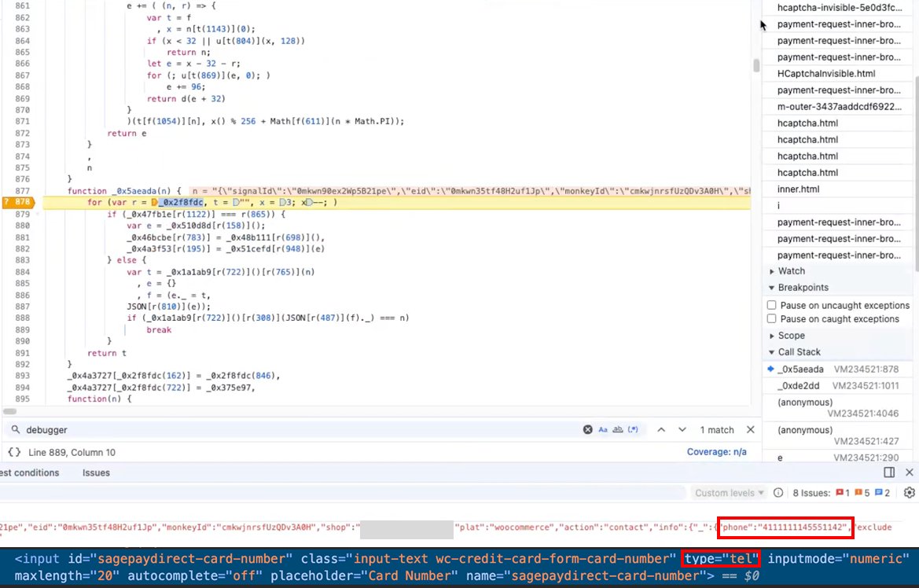Enable Pause on uncaught exceptions
919x588 pixels.
[771, 306]
